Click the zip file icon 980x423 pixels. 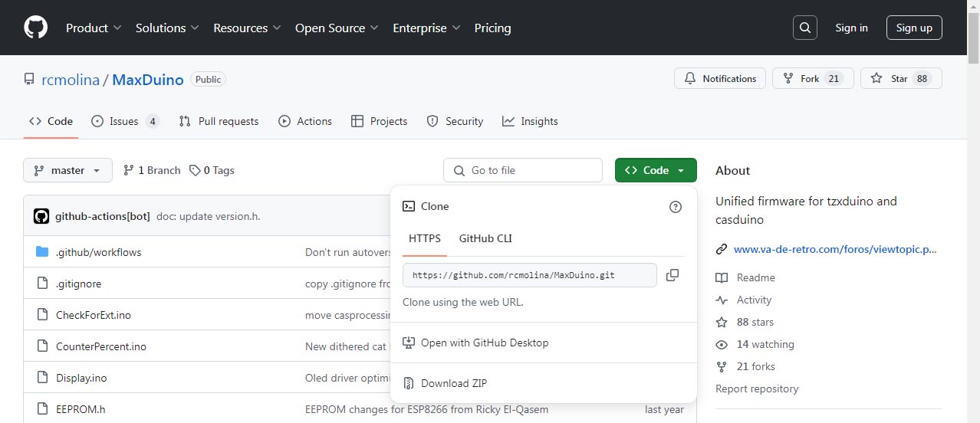point(409,383)
